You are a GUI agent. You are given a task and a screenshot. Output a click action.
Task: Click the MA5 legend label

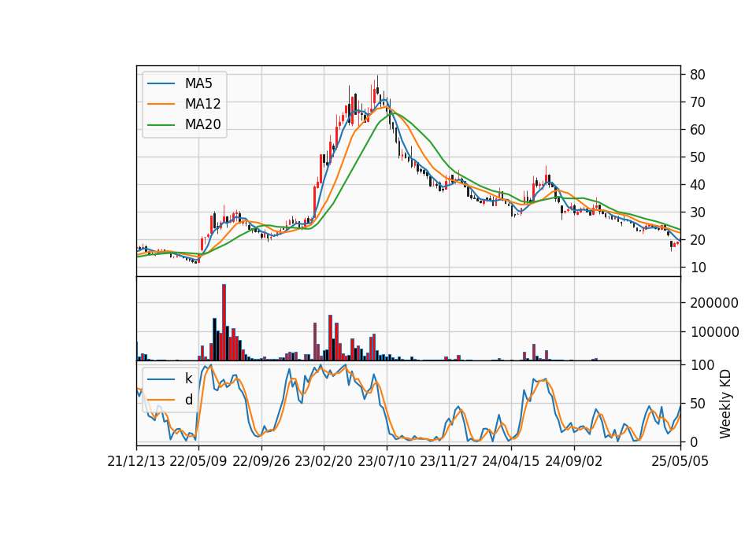[x=198, y=83]
